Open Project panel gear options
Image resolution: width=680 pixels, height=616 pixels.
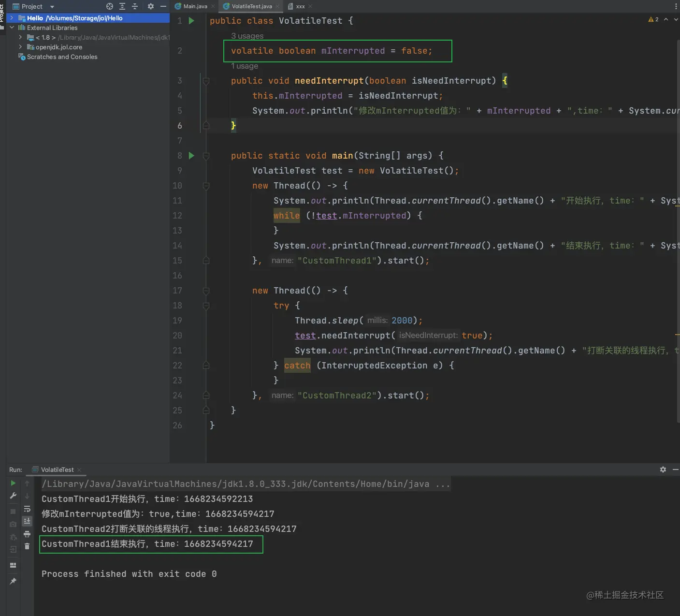[151, 6]
